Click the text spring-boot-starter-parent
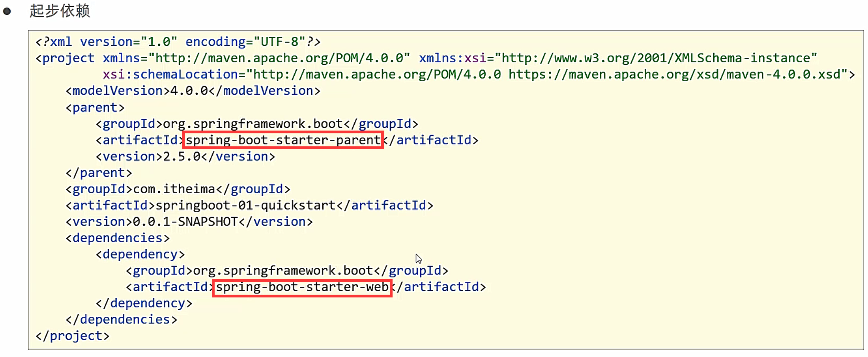Viewport: 868px width, 357px height. tap(283, 140)
